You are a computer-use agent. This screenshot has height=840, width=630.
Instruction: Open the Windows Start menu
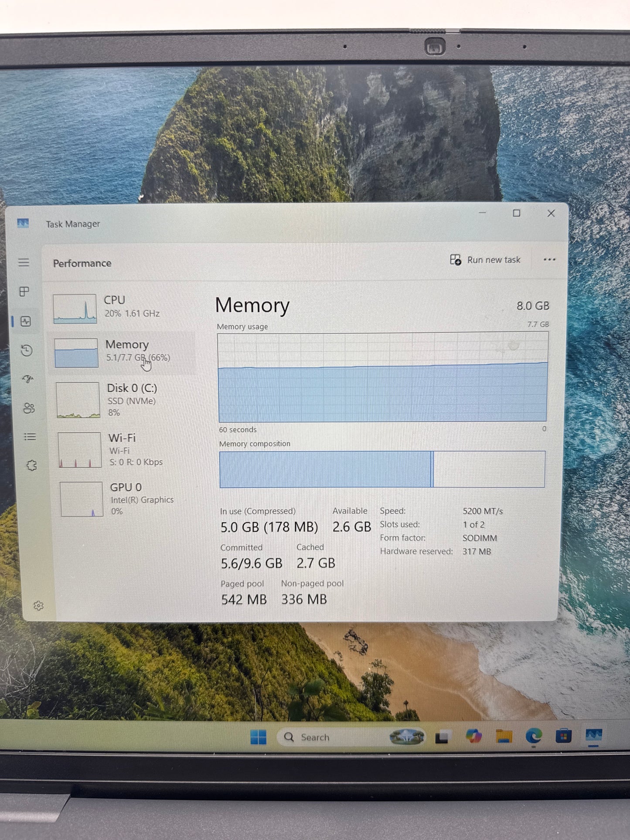pyautogui.click(x=258, y=737)
